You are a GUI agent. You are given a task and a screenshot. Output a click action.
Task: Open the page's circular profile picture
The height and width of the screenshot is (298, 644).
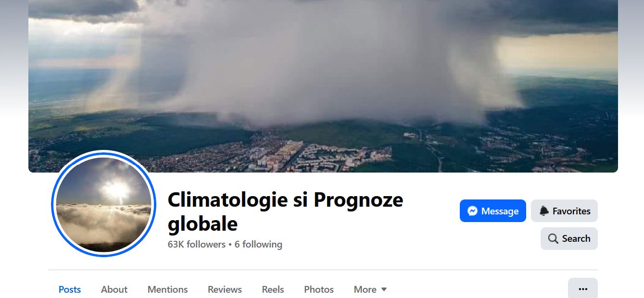104,204
